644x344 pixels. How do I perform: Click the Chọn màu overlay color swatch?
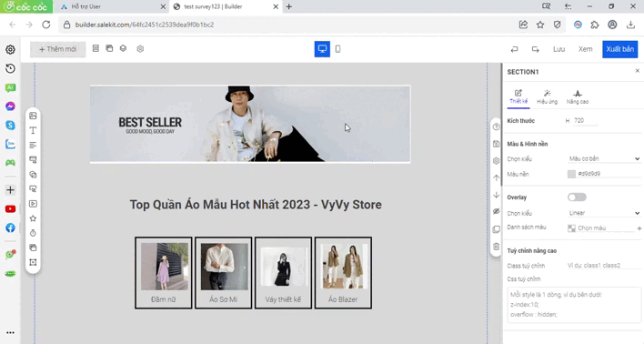pyautogui.click(x=571, y=228)
